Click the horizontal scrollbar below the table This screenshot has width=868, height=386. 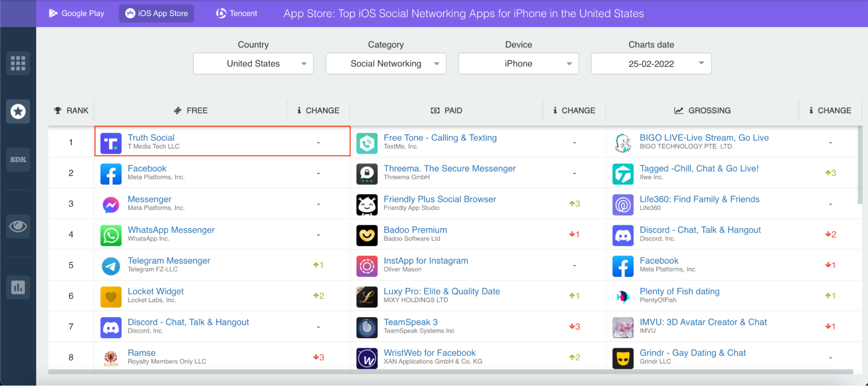point(450,372)
